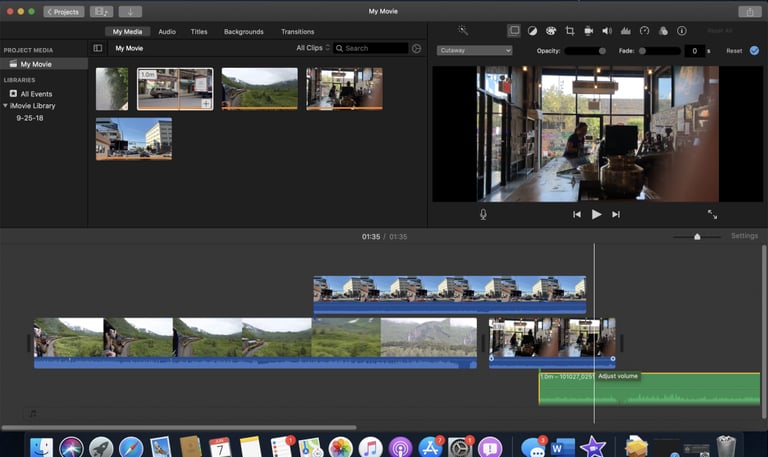Open the volume adjustment tool
Viewport: 768px width, 457px height.
point(607,31)
